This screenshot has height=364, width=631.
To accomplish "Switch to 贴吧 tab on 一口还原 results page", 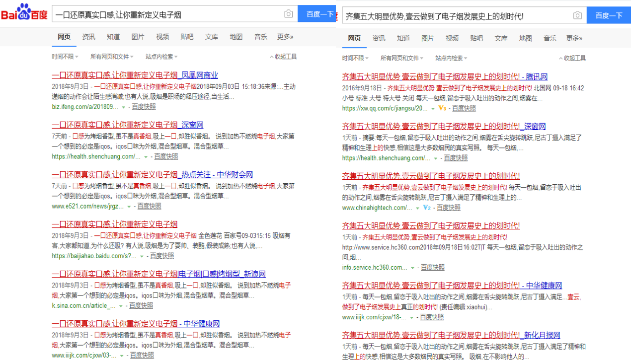I will (187, 37).
